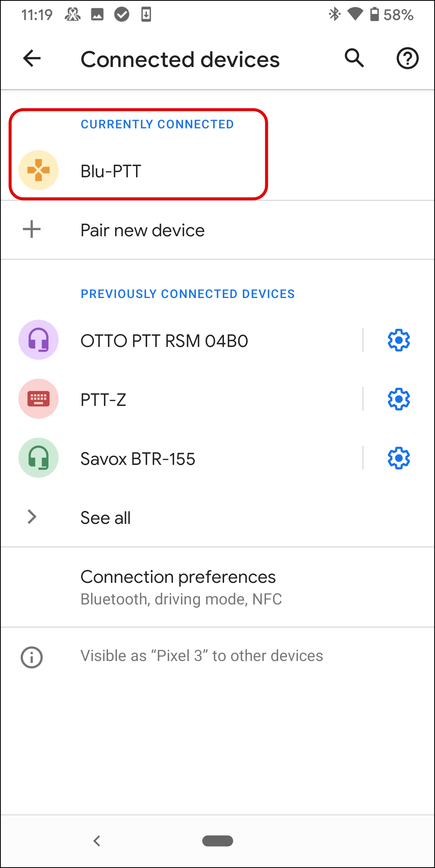The width and height of the screenshot is (435, 868).
Task: Tap the PTT-Z keyboard icon
Action: pyautogui.click(x=39, y=399)
